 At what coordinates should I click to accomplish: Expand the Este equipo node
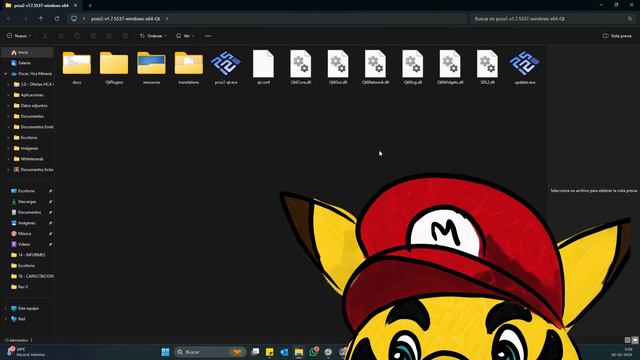click(5, 309)
